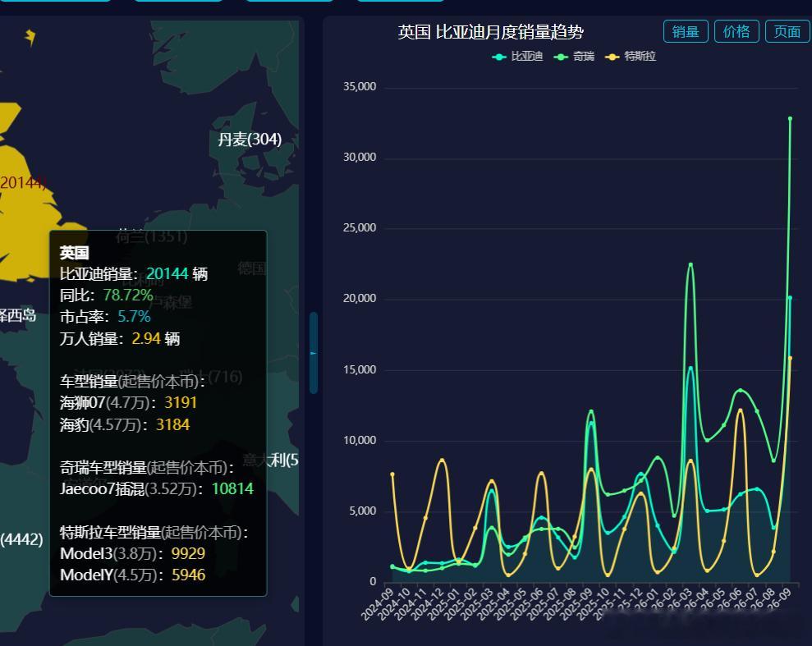Screen dimensions: 812x646
Task: Collapse panel using the divider arrow handle
Action: click(314, 353)
